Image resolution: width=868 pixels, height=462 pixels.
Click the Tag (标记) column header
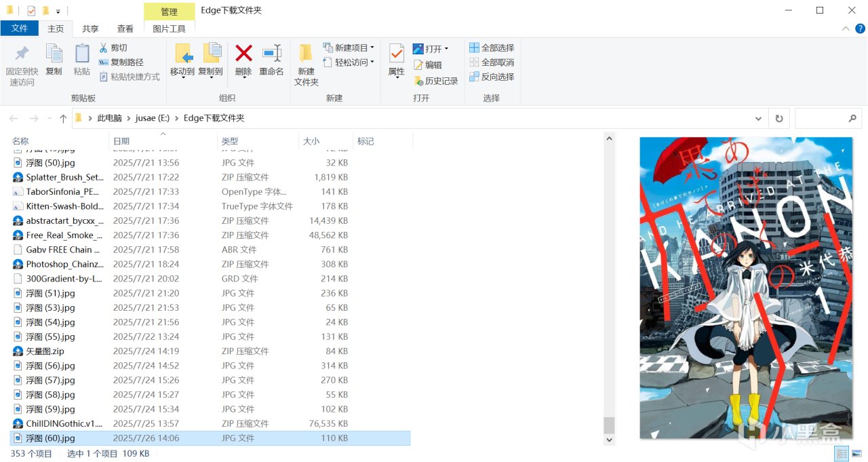382,141
